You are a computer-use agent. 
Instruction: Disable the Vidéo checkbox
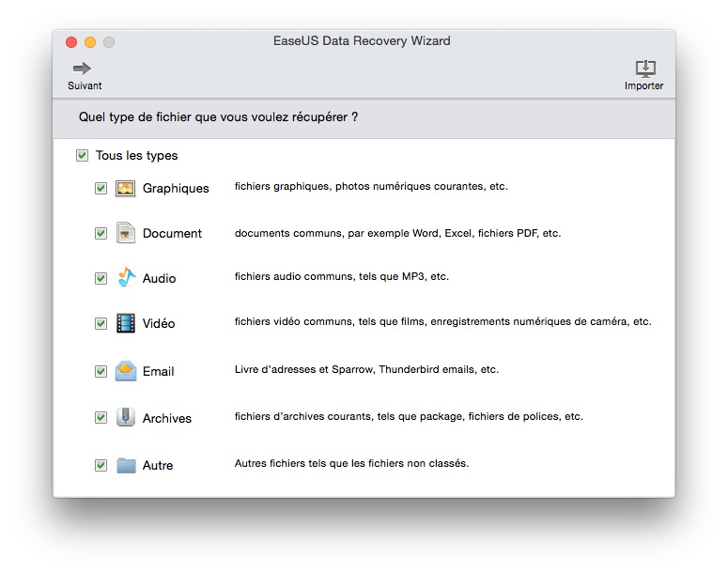click(x=101, y=323)
